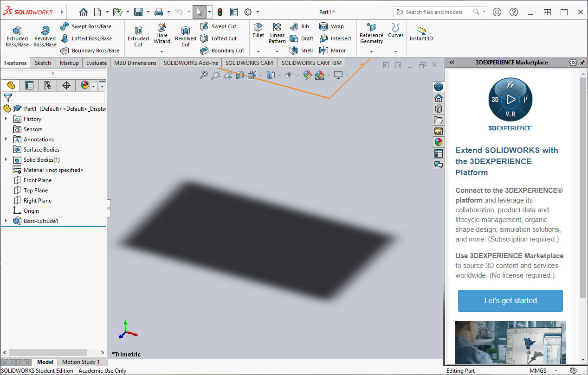The height and width of the screenshot is (375, 588).
Task: Click the Swept Cut tool
Action: (x=218, y=26)
